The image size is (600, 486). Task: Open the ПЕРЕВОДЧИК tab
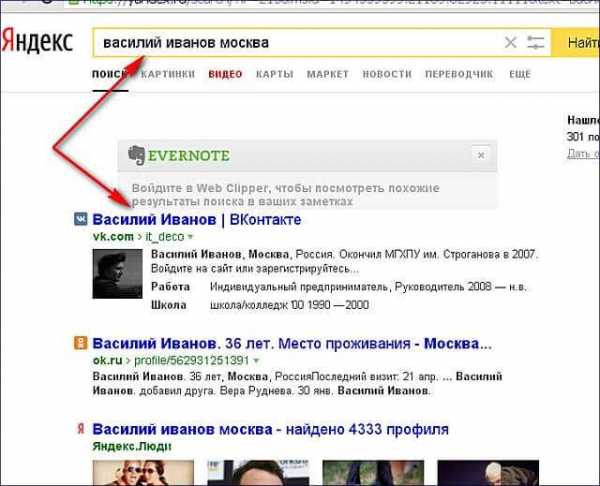click(459, 74)
